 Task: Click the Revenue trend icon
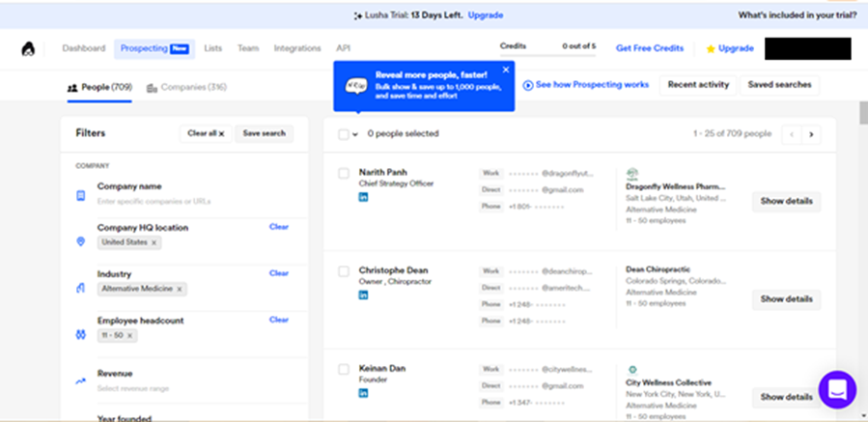81,381
